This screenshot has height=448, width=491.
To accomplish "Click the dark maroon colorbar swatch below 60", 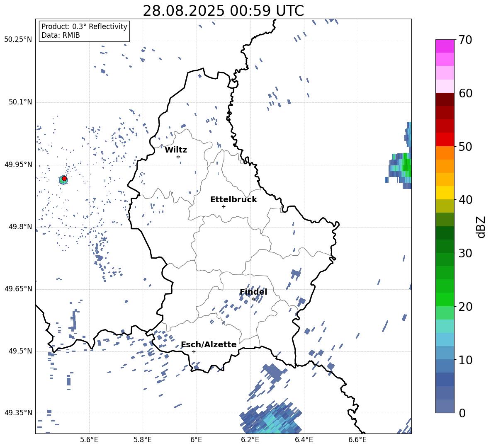I will click(445, 99).
